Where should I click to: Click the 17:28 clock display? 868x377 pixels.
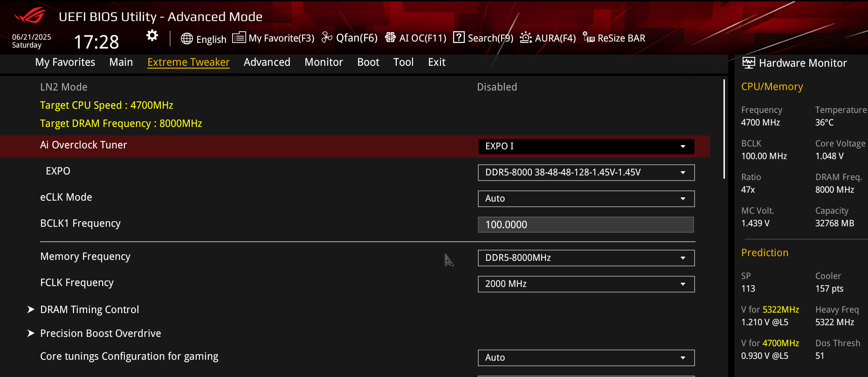(x=96, y=42)
